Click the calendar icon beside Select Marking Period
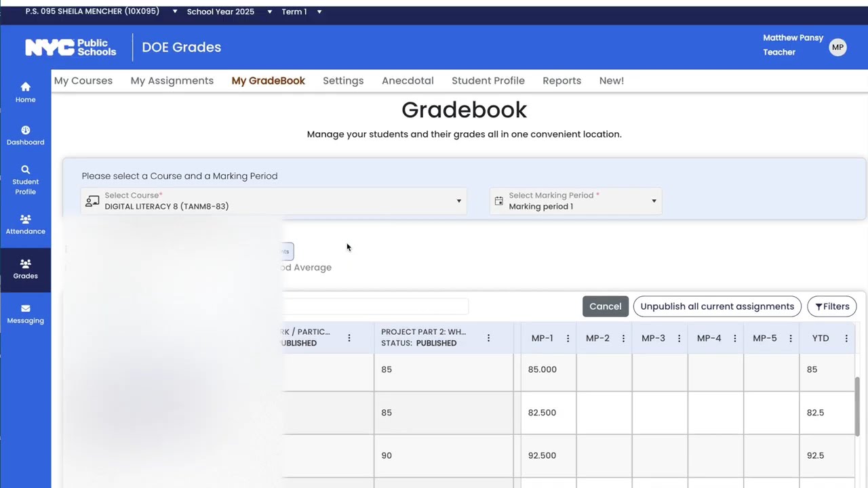Viewport: 868px width, 488px height. tap(498, 201)
